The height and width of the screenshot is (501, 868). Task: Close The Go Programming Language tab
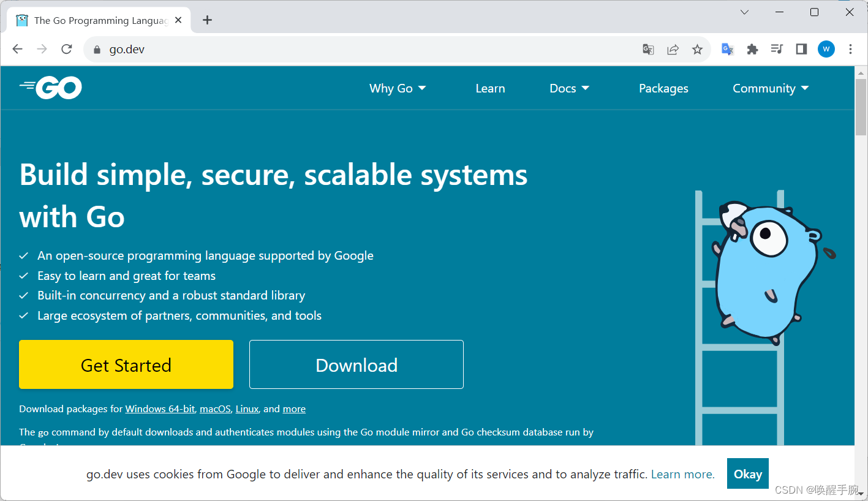[178, 20]
